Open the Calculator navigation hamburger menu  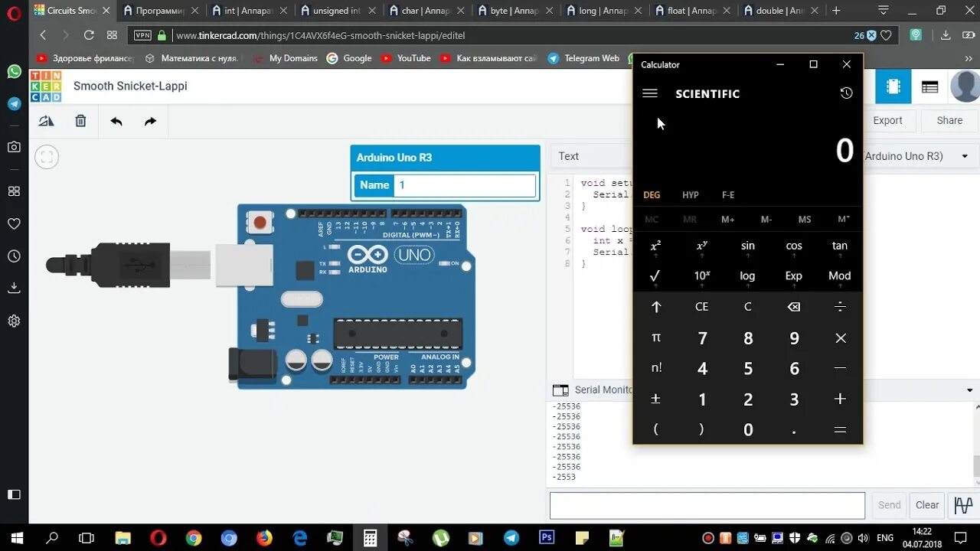(650, 93)
